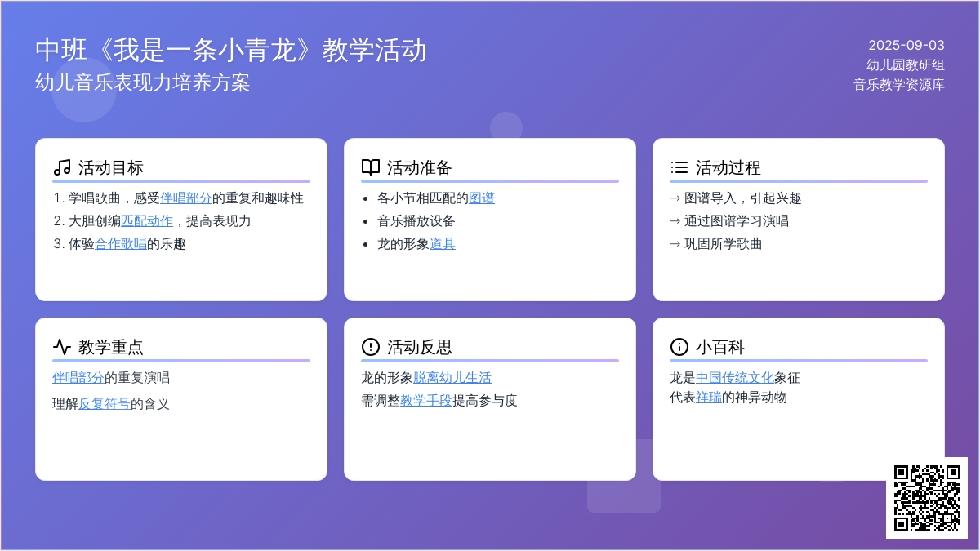Image resolution: width=980 pixels, height=551 pixels.
Task: Click the 活动准备 card heading
Action: 420,167
